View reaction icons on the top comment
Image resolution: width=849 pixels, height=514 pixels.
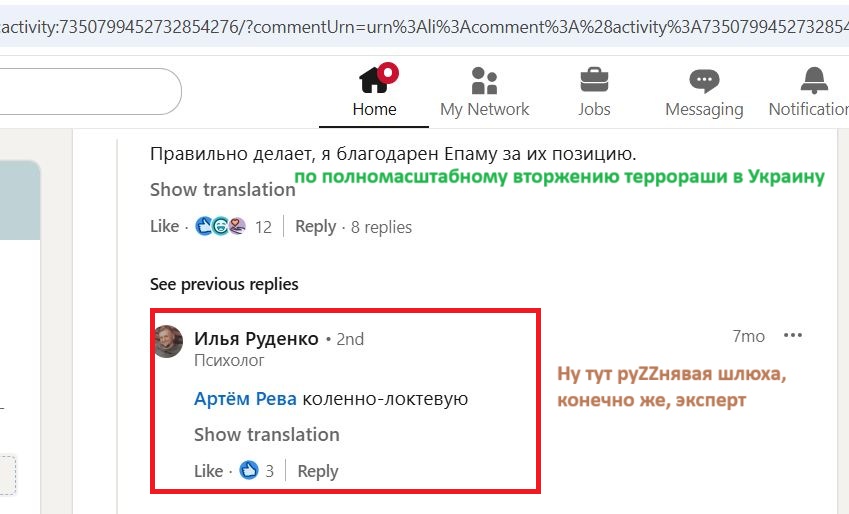(221, 227)
